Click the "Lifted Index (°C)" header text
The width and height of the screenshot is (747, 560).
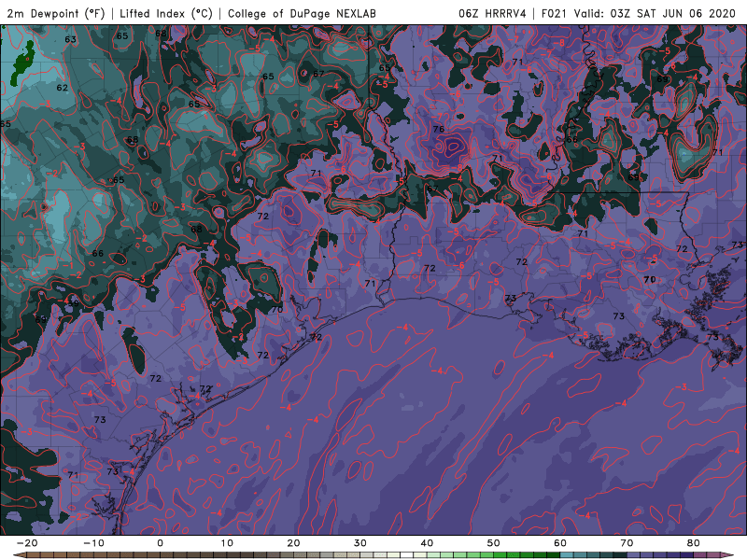point(166,13)
